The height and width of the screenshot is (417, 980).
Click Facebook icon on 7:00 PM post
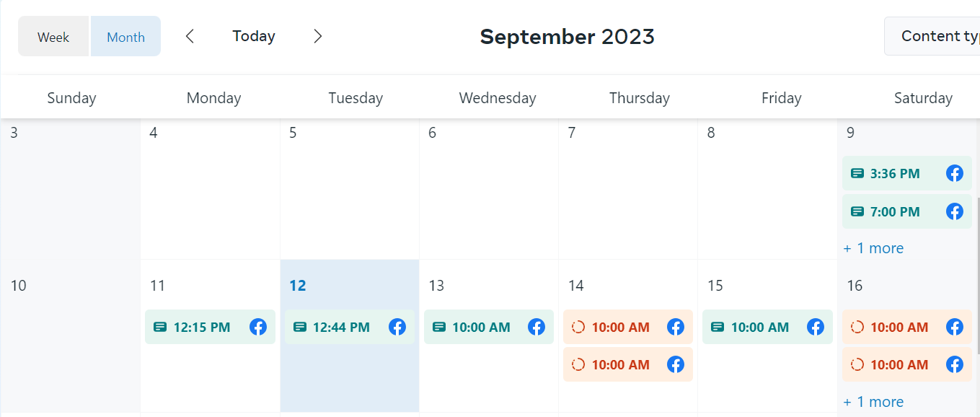[954, 211]
